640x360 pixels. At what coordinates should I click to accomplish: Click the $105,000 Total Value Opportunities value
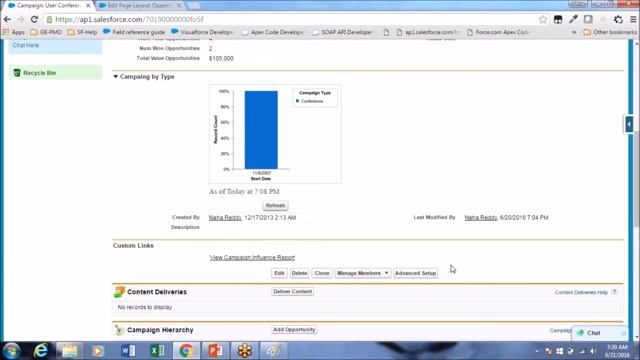click(221, 58)
